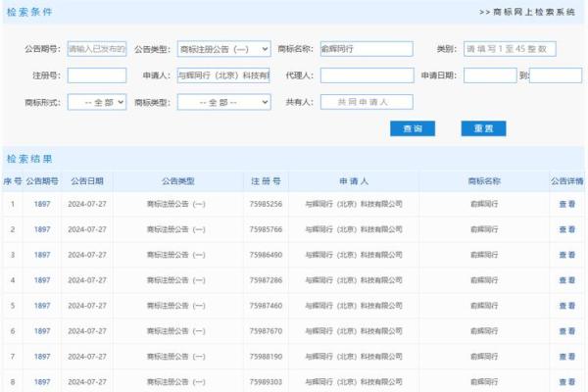Focus the 共有人 input field

click(x=367, y=102)
